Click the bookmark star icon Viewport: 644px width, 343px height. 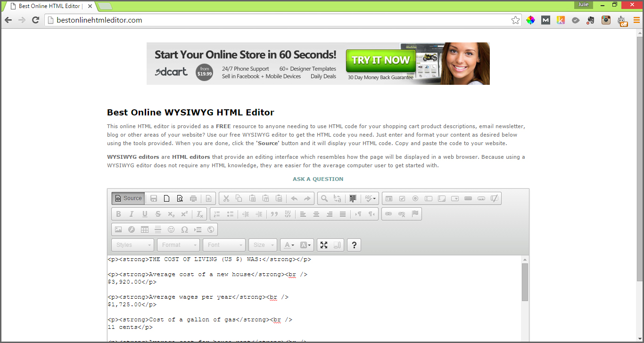[515, 20]
